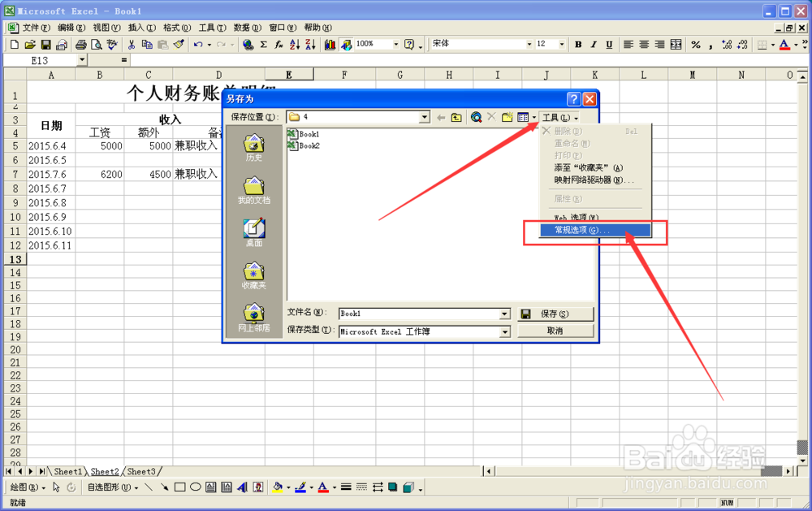Apply Italic formatting
812x511 pixels.
pos(594,45)
